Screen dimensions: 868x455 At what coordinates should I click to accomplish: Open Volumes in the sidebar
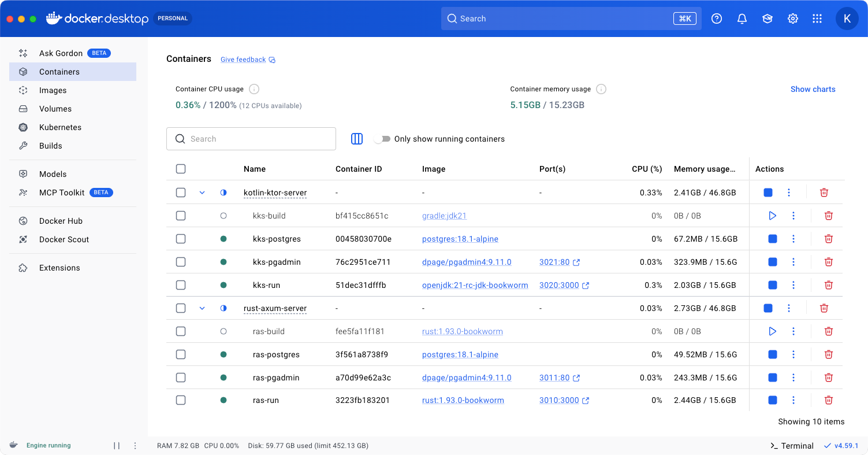(73, 109)
